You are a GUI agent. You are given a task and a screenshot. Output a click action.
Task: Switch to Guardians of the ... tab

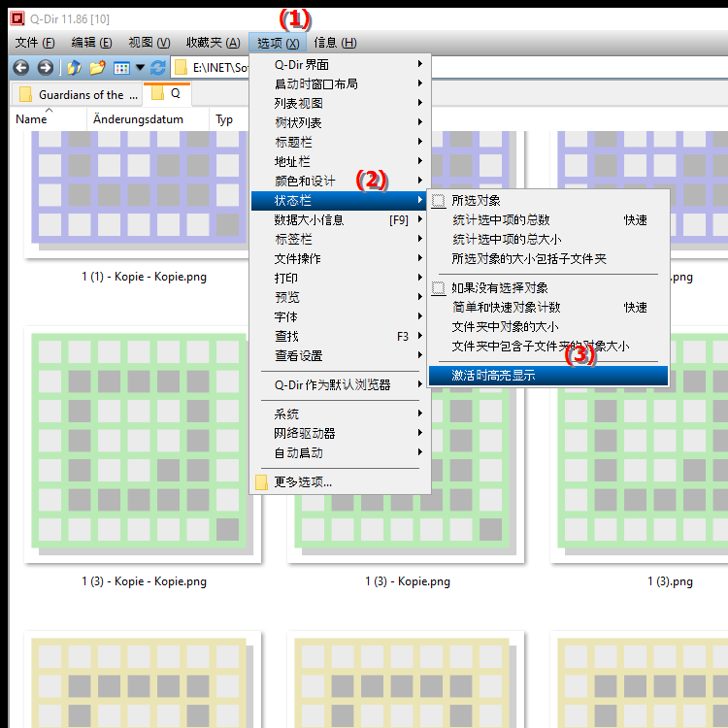pyautogui.click(x=76, y=95)
